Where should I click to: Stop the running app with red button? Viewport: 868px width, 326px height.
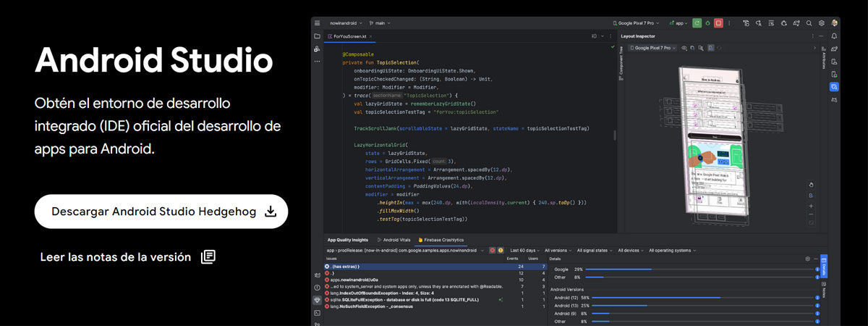tap(718, 23)
